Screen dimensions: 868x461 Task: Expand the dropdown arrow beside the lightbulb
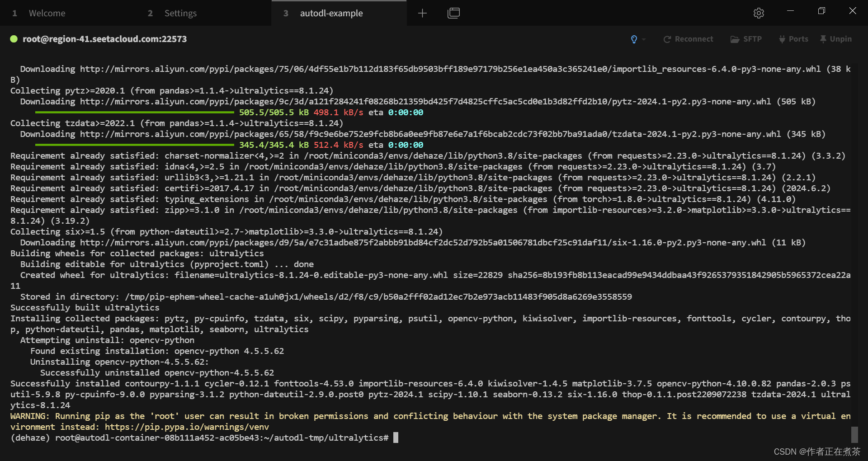(x=644, y=39)
